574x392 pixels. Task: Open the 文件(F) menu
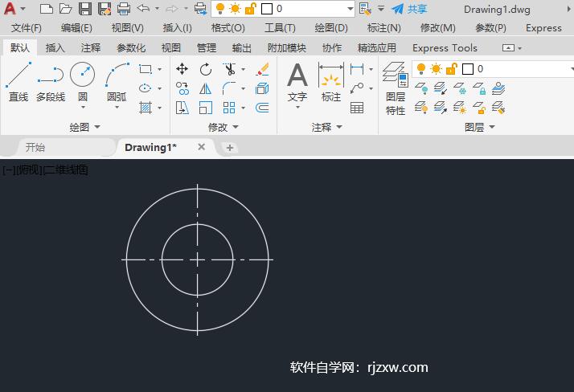tap(26, 28)
